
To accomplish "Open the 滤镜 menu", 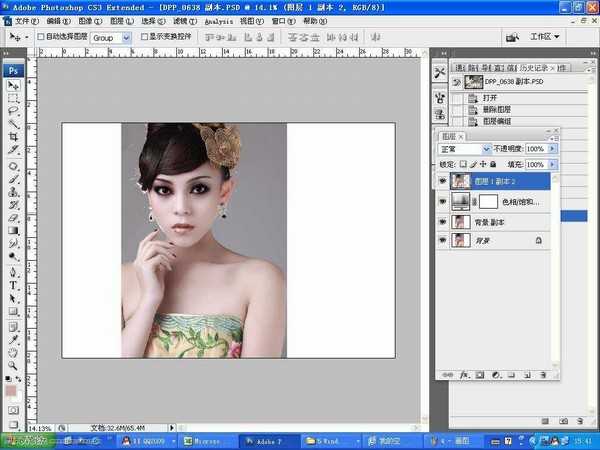I will pos(181,20).
